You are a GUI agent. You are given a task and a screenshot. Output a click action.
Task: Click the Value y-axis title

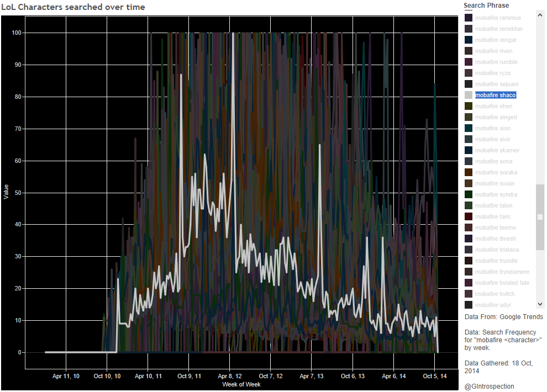coord(6,192)
